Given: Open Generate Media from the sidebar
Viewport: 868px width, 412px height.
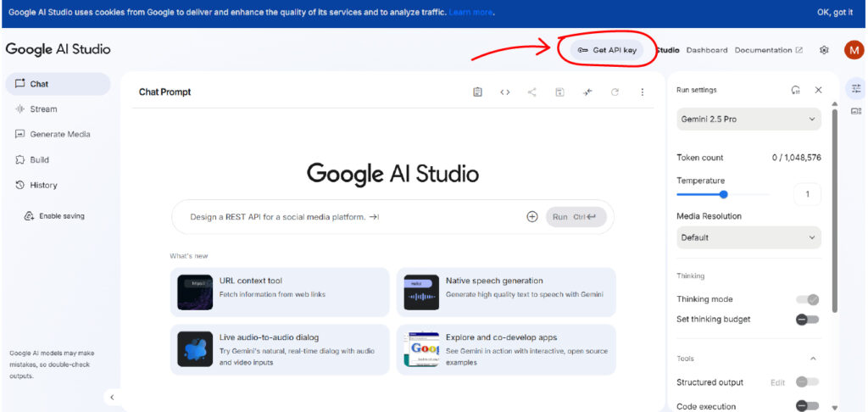Looking at the screenshot, I should coord(59,135).
